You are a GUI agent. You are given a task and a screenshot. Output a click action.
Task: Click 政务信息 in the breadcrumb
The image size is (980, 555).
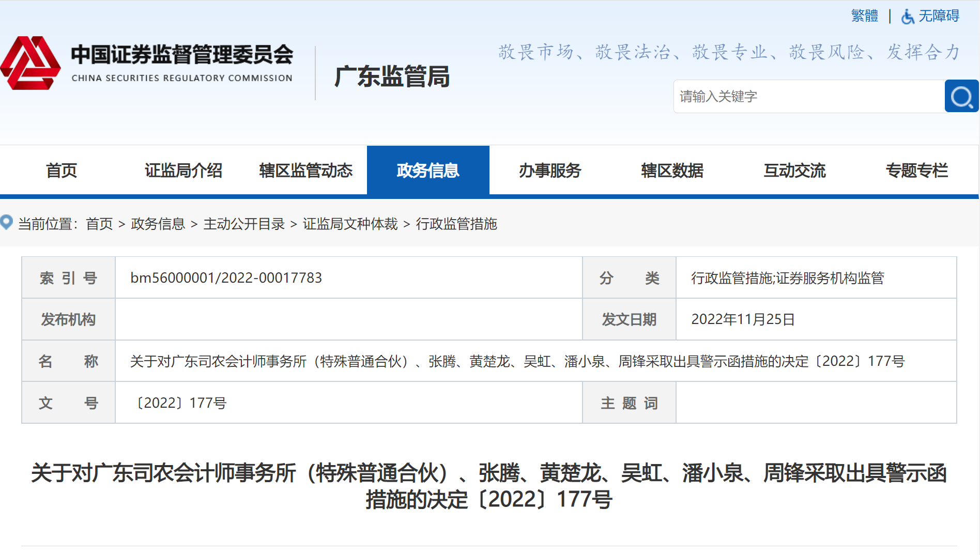pyautogui.click(x=158, y=224)
